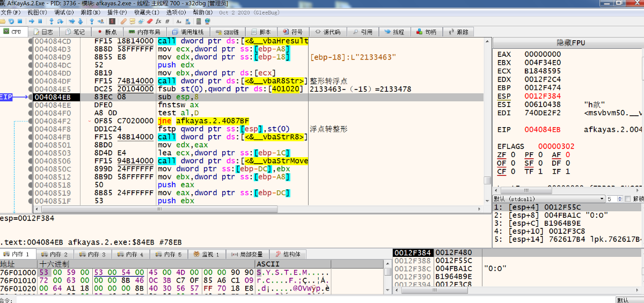
Task: Open the Variables hash icon
Action: [x=167, y=21]
